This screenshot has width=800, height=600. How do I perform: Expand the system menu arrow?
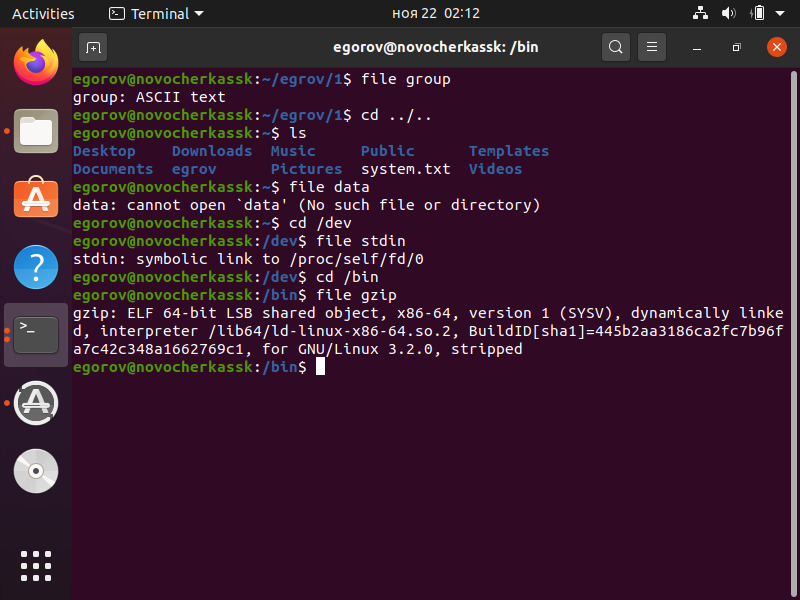(x=781, y=14)
